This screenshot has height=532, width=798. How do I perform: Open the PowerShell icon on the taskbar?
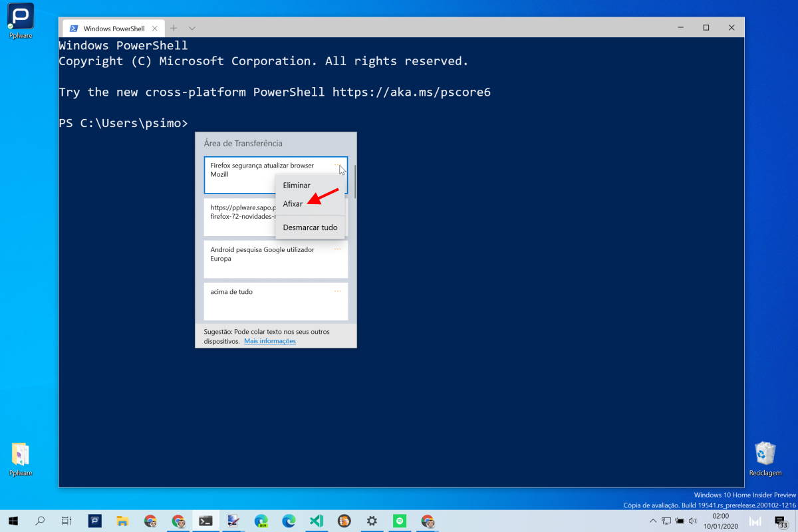(205, 521)
